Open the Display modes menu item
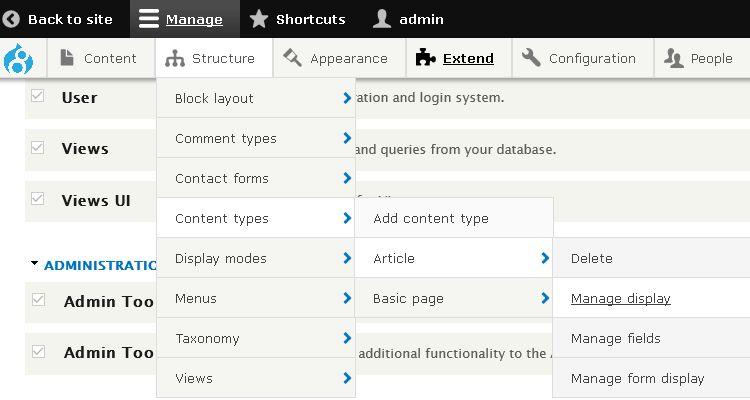This screenshot has height=400, width=750. 256,258
